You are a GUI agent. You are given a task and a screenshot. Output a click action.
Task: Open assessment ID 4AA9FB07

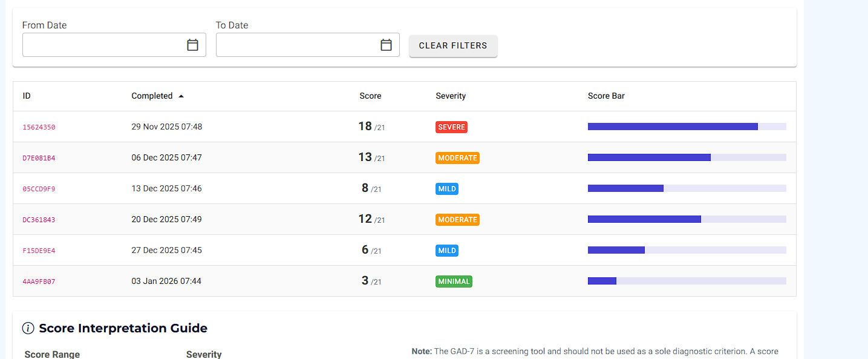[39, 282]
